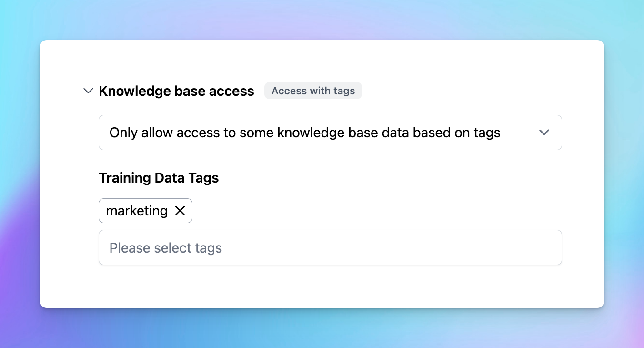Delete marketing from Training Data Tags
This screenshot has height=348, width=644.
tap(180, 211)
